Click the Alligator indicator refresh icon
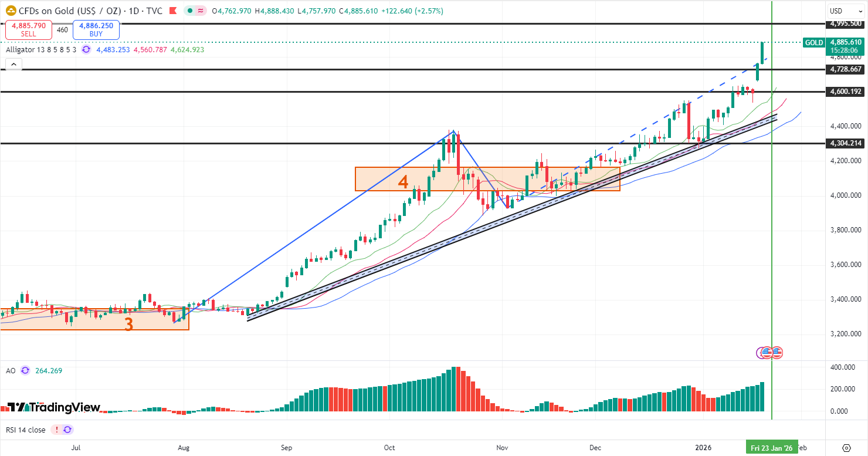The width and height of the screenshot is (868, 456). tap(86, 50)
